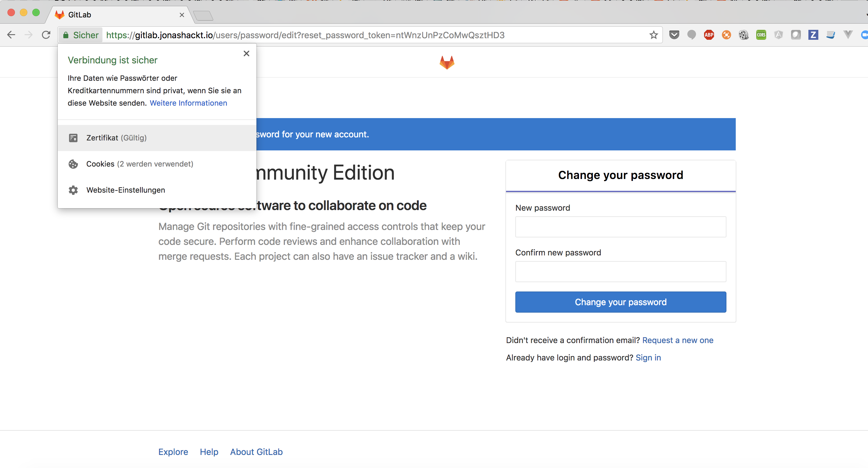Viewport: 868px width, 468px height.
Task: Close the Verbindung ist sicher popup
Action: [x=246, y=53]
